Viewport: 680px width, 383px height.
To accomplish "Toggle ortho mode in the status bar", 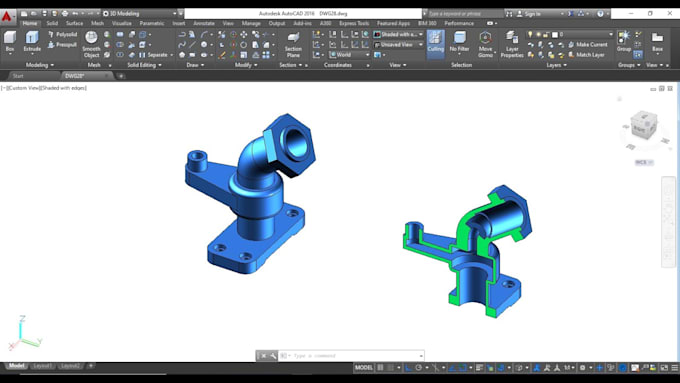I will [408, 368].
